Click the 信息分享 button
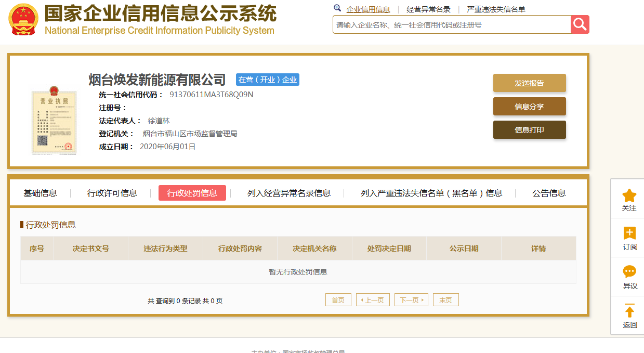 click(x=530, y=107)
